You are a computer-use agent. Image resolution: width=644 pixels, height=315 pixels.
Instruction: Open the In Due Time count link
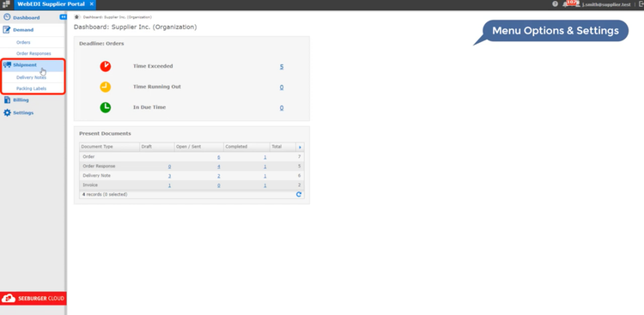pos(282,107)
